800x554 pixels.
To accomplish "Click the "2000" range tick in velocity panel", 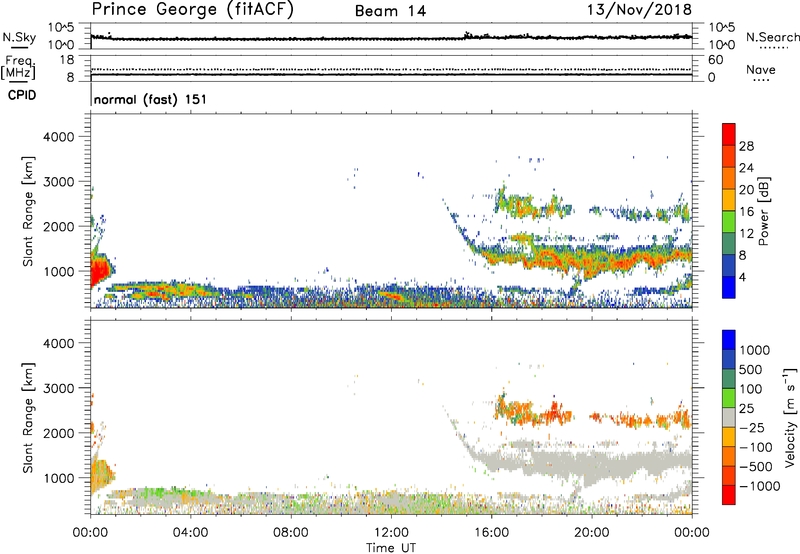I will click(x=58, y=433).
